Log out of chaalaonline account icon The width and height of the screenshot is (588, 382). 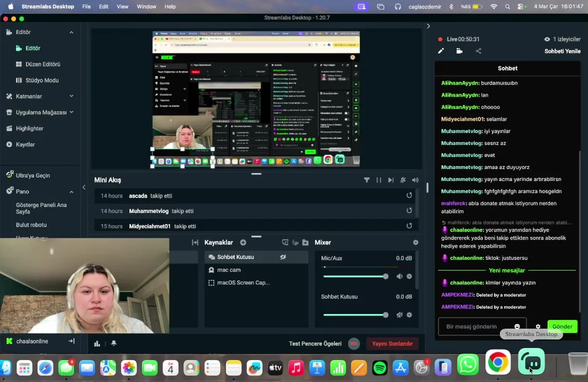tap(72, 341)
